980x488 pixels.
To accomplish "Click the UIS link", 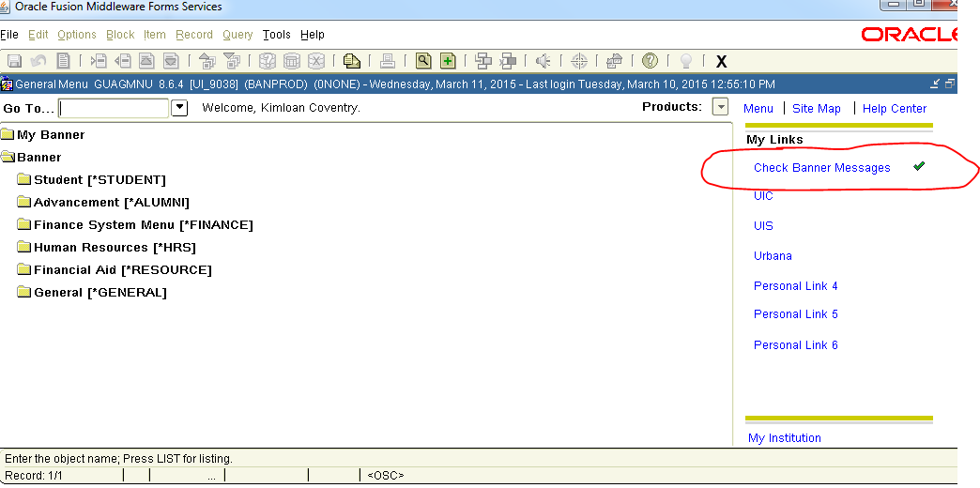I will tap(763, 226).
